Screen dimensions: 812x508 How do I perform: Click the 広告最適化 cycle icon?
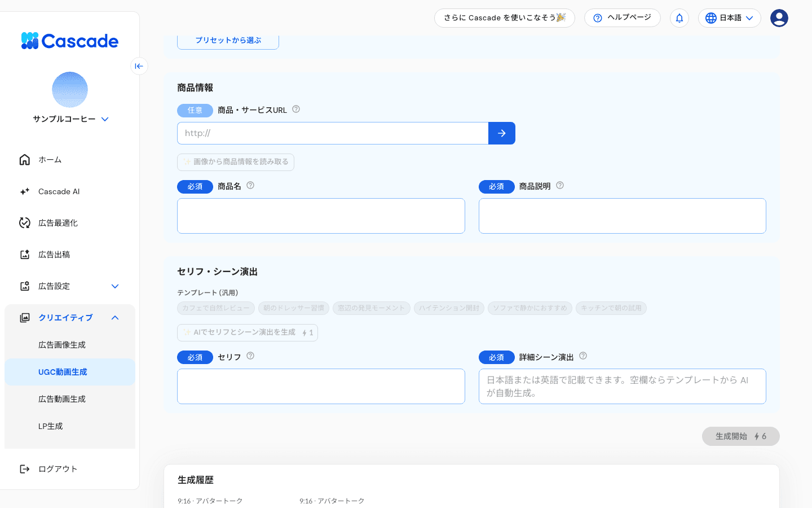pos(25,223)
